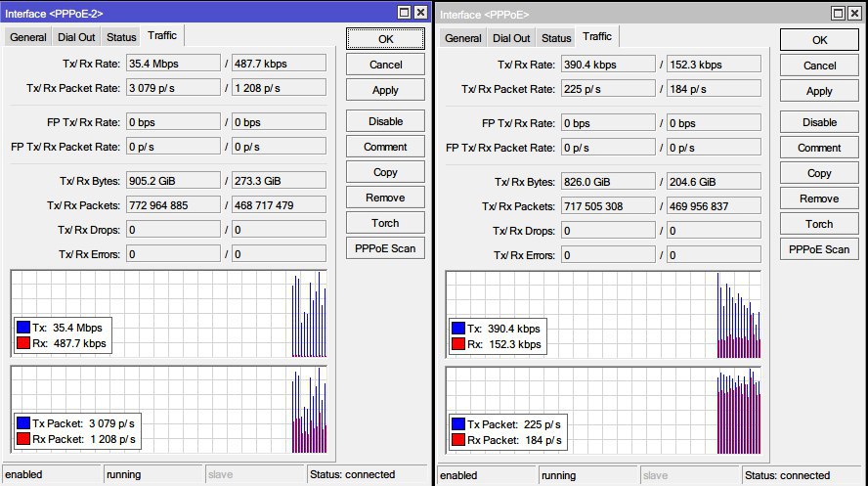Click Apply in PPPoE-2 window
Screen dimensions: 868x486
coord(385,90)
